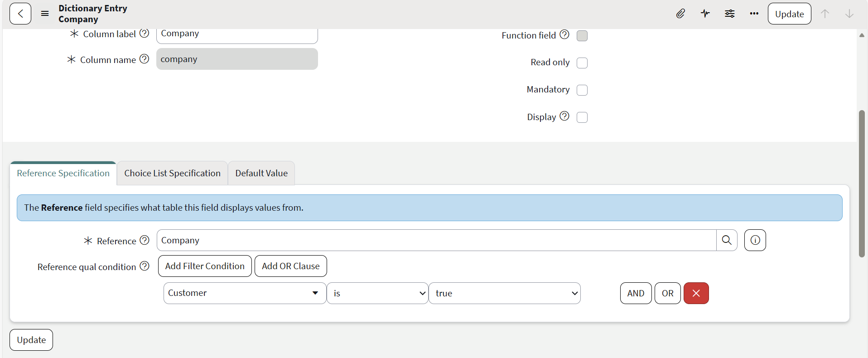Image resolution: width=868 pixels, height=358 pixels.
Task: Check the Mandatory checkbox
Action: 582,90
